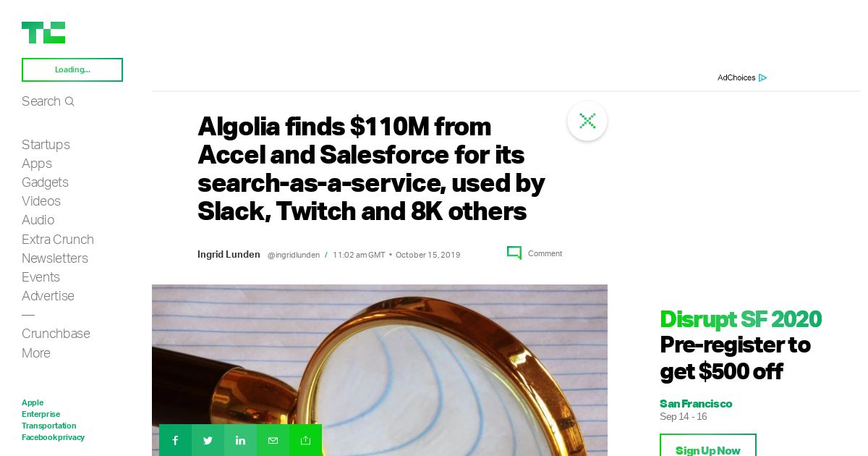Share article on Twitter
This screenshot has width=868, height=456.
tap(208, 440)
